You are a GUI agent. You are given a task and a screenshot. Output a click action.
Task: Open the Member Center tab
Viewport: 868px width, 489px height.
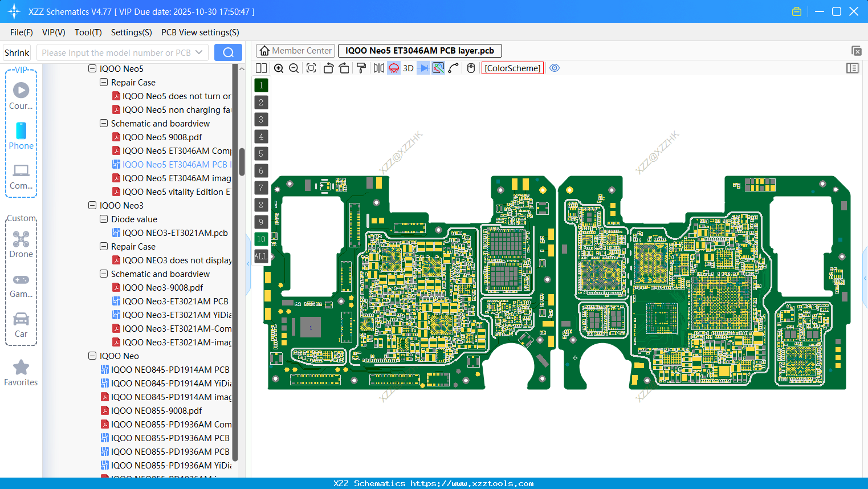tap(296, 51)
